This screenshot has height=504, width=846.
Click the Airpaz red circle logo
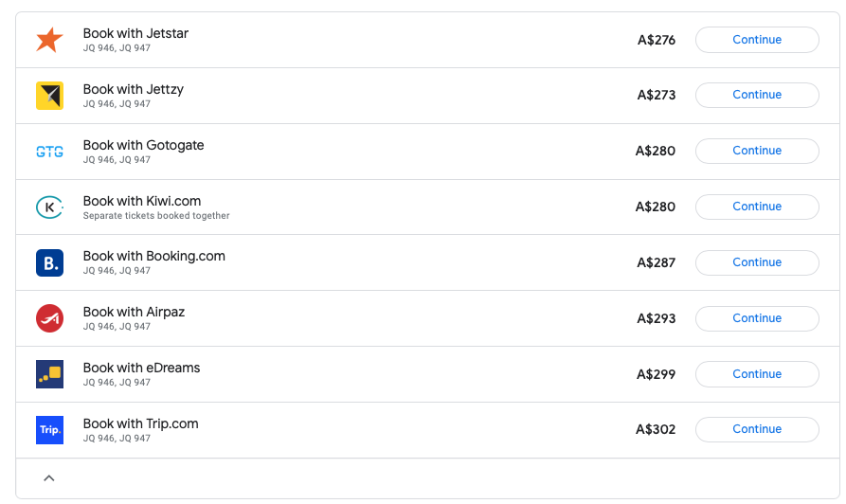click(x=49, y=318)
